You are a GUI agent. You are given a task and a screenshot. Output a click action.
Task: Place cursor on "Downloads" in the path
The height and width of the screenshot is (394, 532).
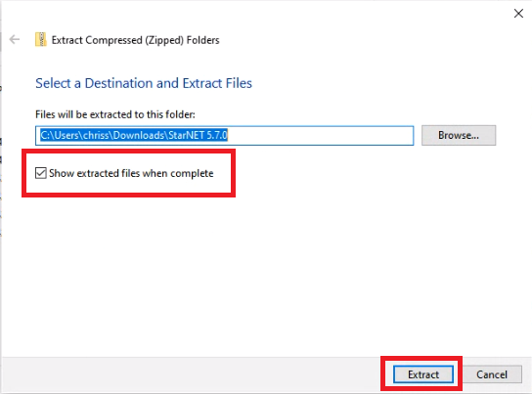[139, 135]
